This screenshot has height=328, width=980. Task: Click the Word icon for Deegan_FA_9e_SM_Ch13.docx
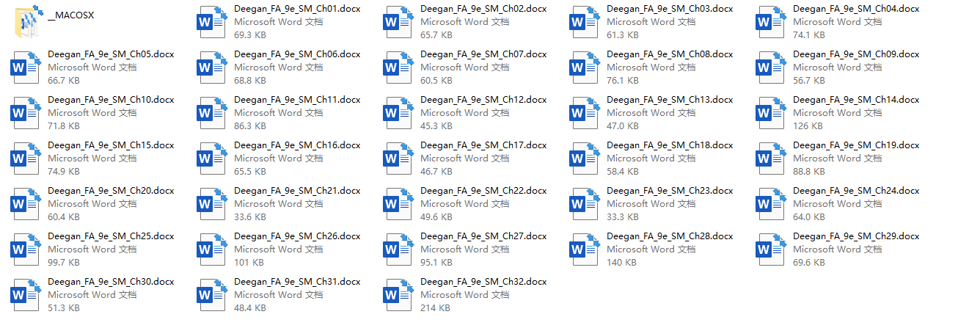pyautogui.click(x=585, y=113)
